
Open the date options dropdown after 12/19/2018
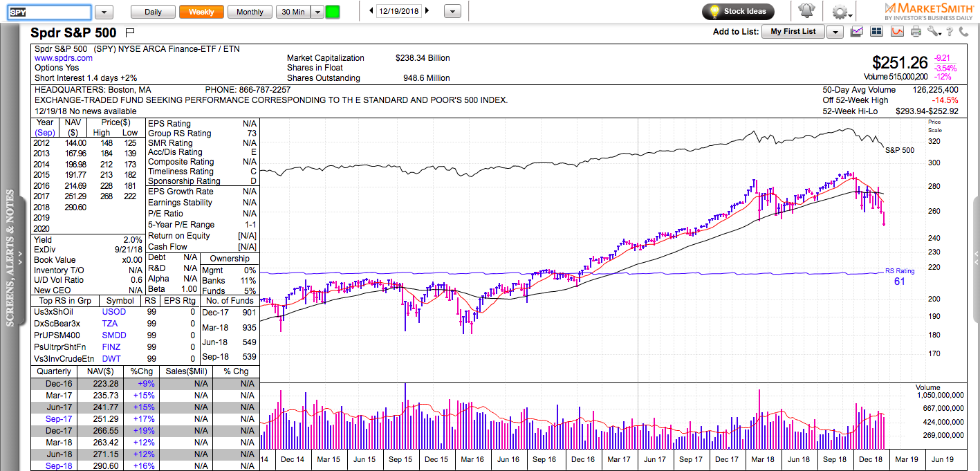click(452, 12)
